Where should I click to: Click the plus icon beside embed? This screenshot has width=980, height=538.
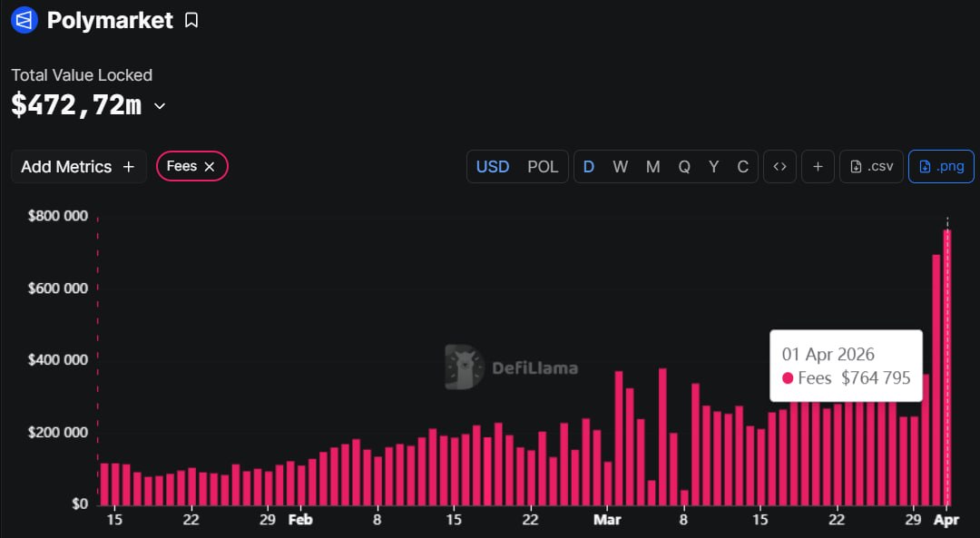point(818,167)
